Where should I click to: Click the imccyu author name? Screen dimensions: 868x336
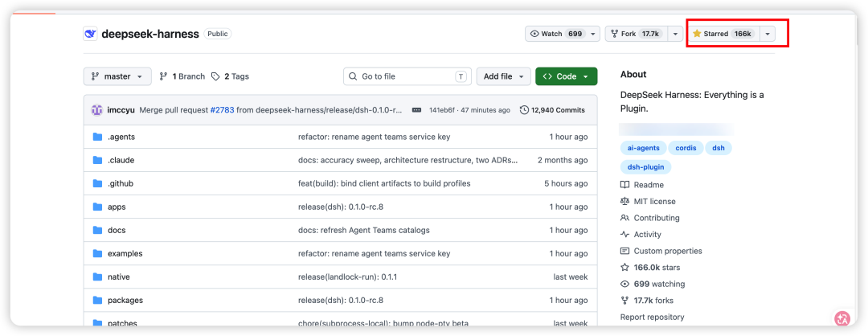[x=121, y=110]
